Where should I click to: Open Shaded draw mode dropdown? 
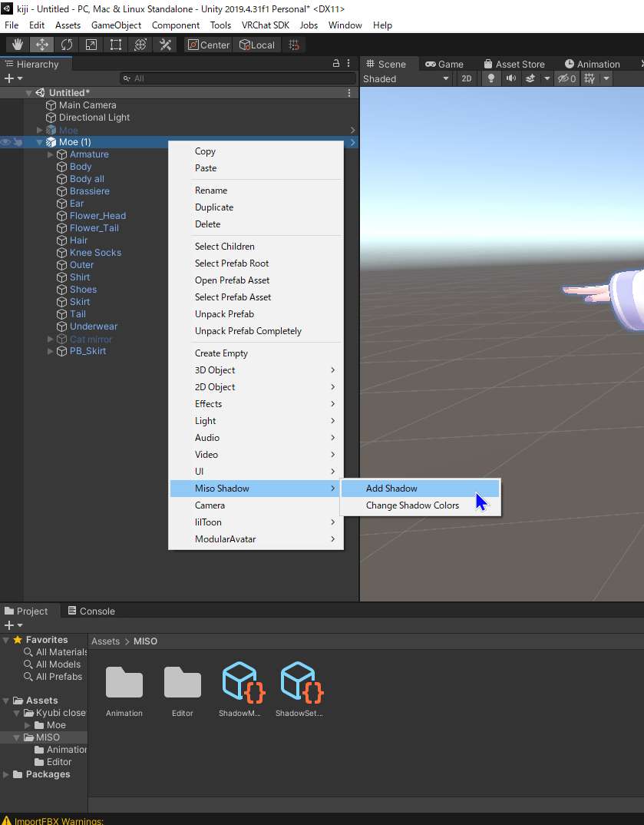coord(406,78)
